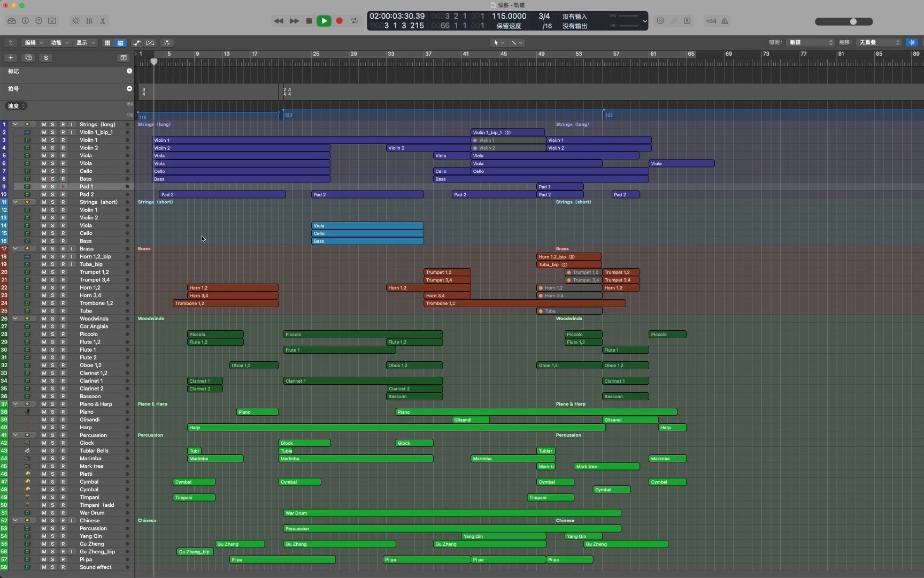Add a signature with 拍号 plus button
The width and height of the screenshot is (924, 578).
tap(129, 88)
